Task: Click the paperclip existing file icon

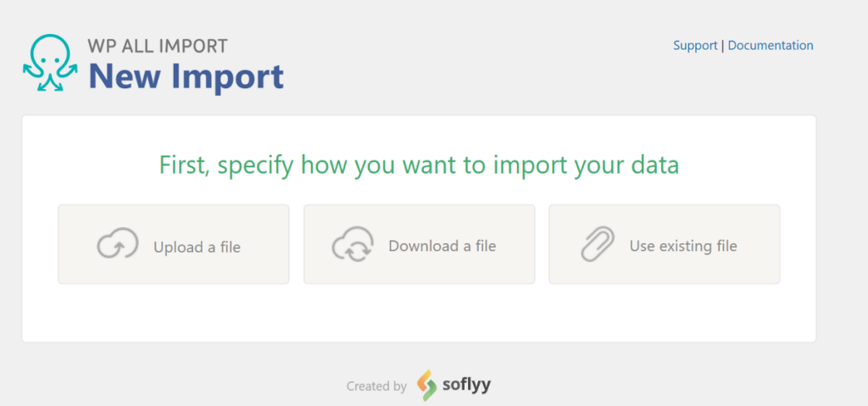Action: click(x=597, y=245)
